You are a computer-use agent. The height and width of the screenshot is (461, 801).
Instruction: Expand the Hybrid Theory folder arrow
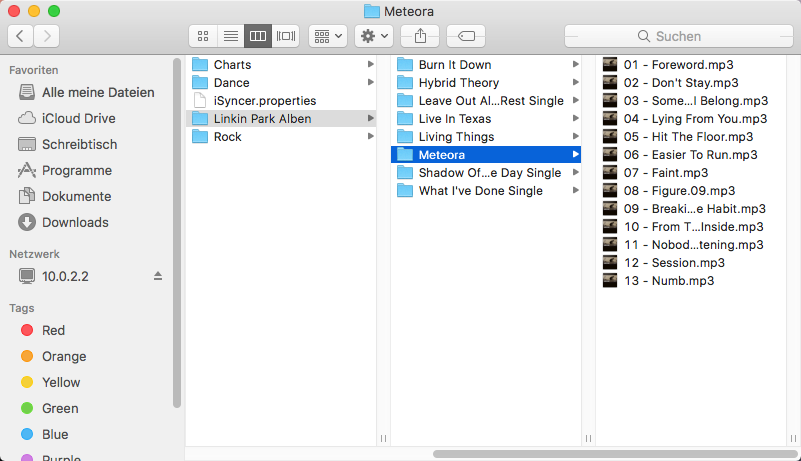[x=575, y=83]
